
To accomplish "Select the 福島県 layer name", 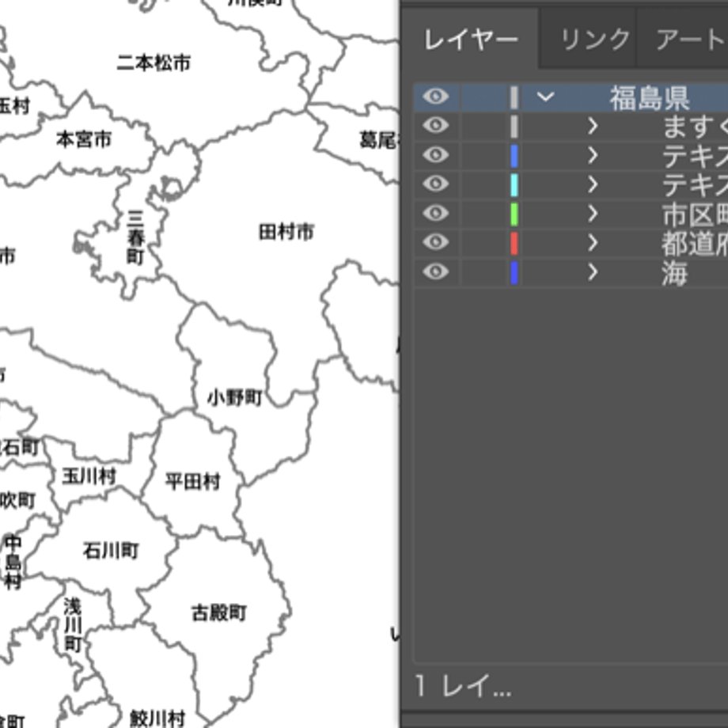I will 650,98.
